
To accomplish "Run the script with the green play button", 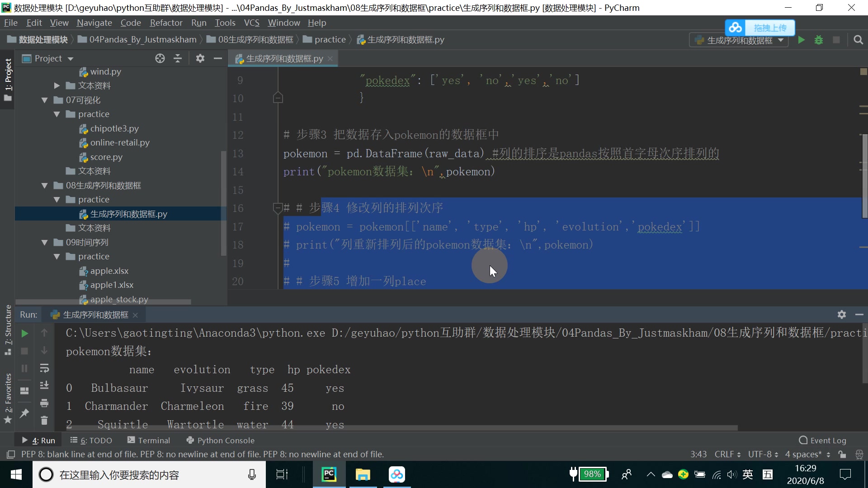I will [x=801, y=40].
